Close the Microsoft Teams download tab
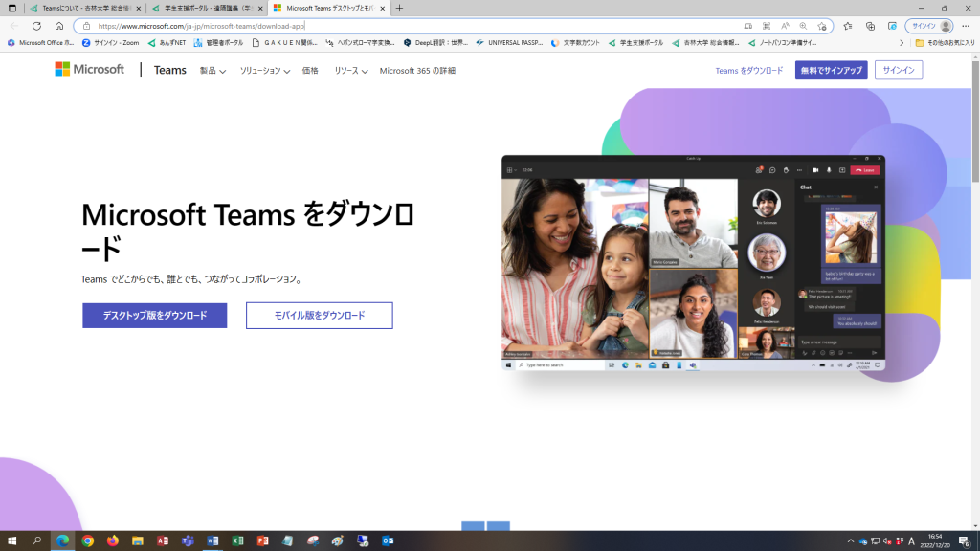 [383, 8]
